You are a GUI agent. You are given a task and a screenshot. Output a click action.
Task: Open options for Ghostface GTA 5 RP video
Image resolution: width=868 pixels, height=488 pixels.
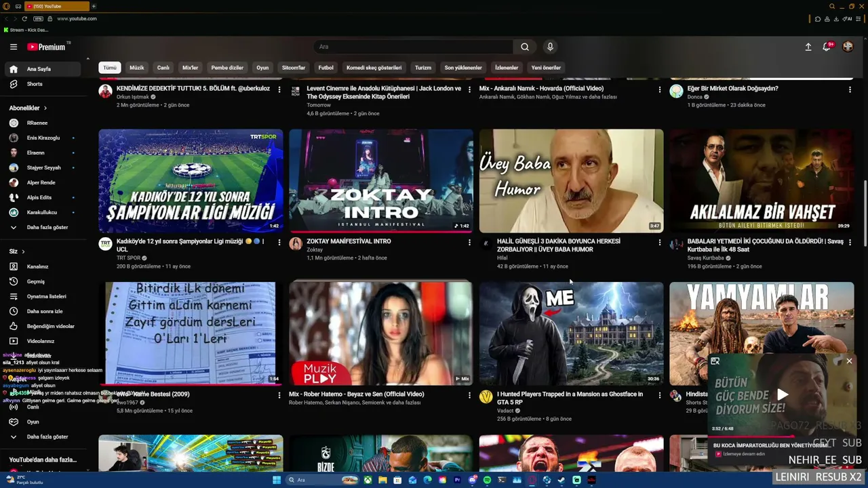[x=660, y=394]
